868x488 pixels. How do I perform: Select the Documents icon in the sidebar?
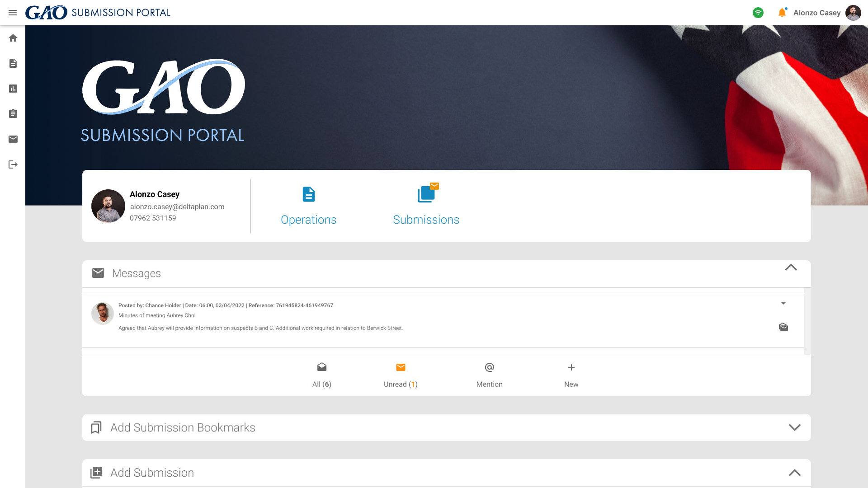13,63
